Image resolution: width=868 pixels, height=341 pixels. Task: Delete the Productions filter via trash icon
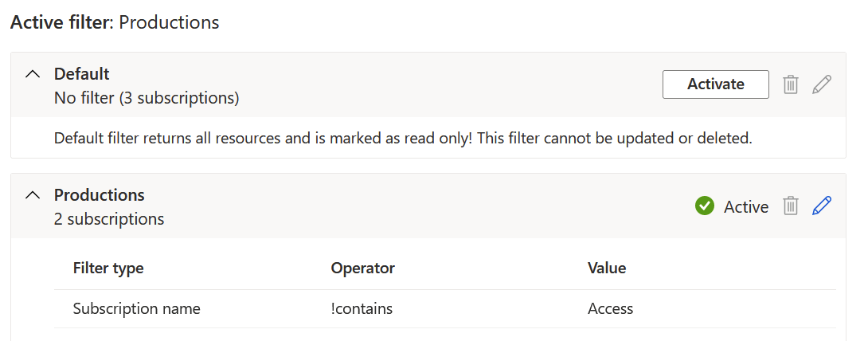point(791,206)
